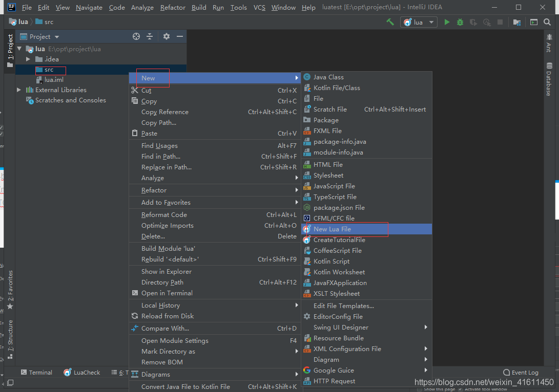Choose EditorConfig File entry
Viewport: 559px width, 392px height.
[x=367, y=317]
